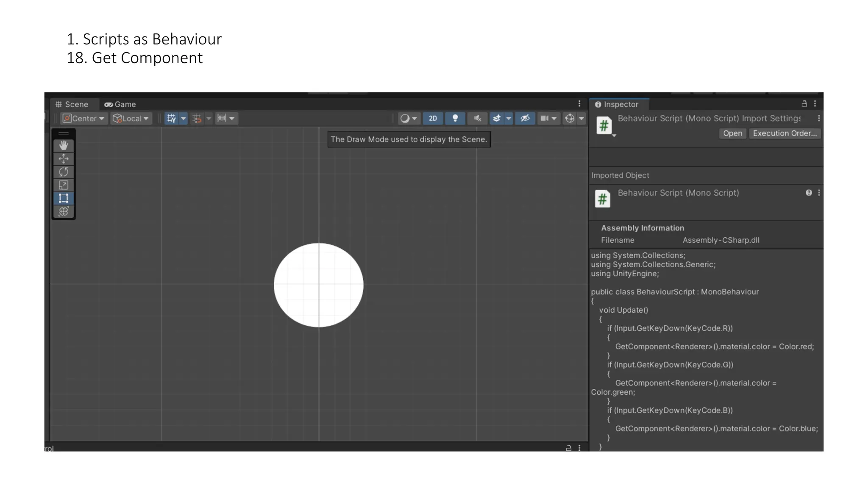Select the Transform tool

pos(64,211)
